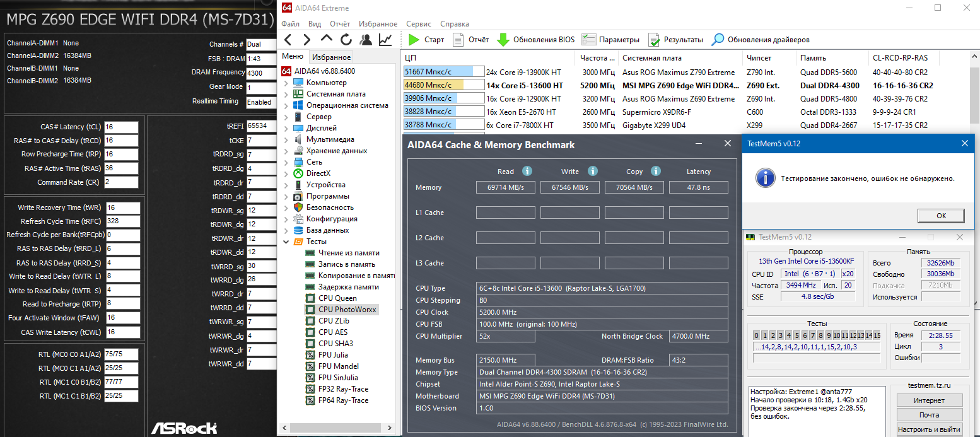Click the CAS# Latency (tCL) field
Screen dimensions: 980x437
121,127
